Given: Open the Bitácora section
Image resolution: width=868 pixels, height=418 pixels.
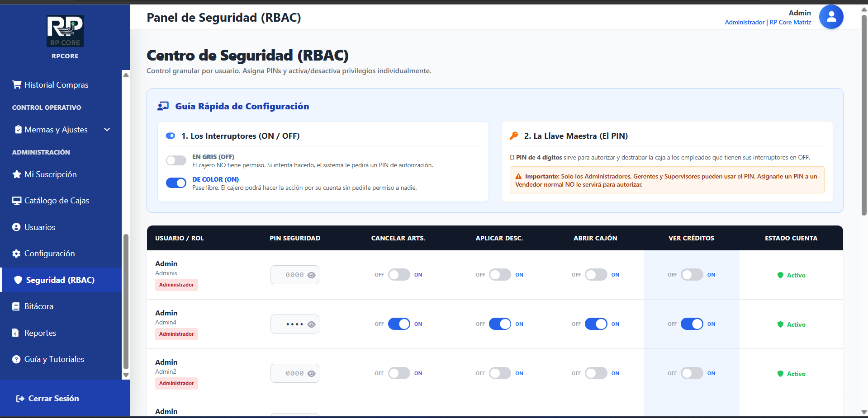Looking at the screenshot, I should [61, 306].
